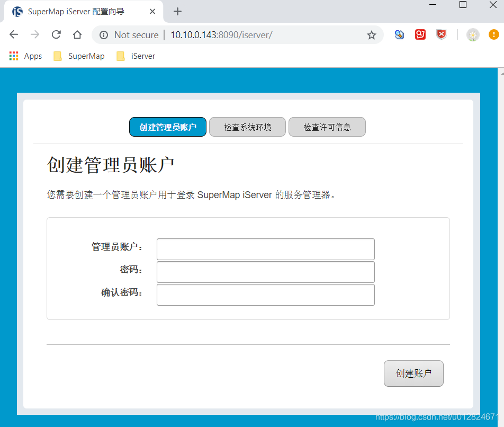Close the SuperMap iServer 配置向导 tab
504x427 pixels.
(x=152, y=12)
